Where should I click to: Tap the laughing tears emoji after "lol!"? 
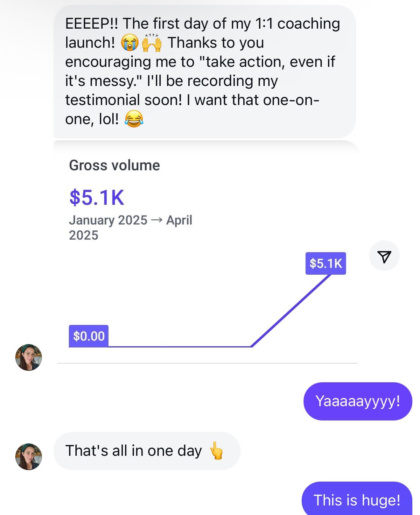coord(134,119)
